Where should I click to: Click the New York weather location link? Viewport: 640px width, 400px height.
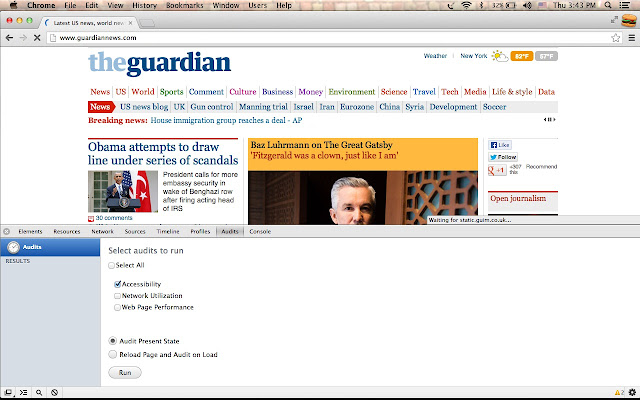(473, 56)
